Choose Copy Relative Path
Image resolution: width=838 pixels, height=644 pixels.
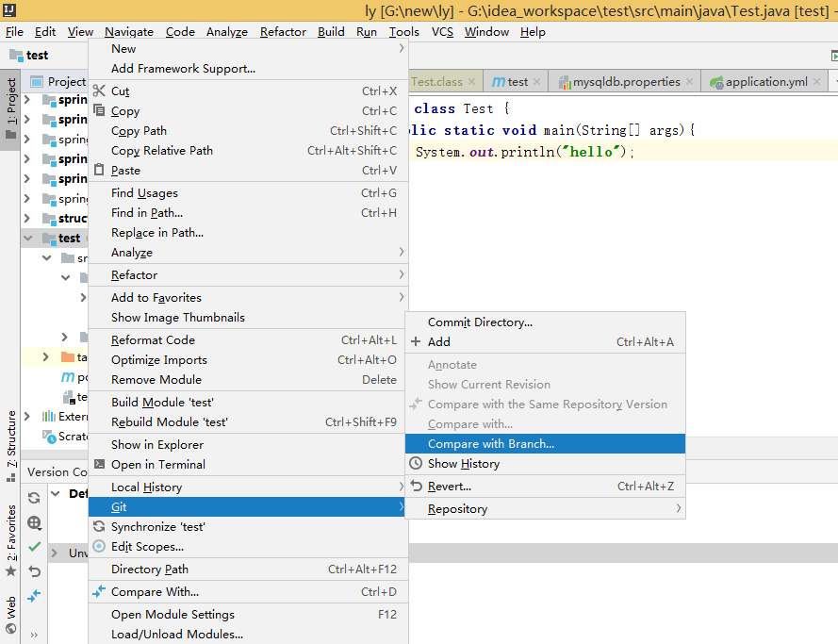(x=248, y=151)
